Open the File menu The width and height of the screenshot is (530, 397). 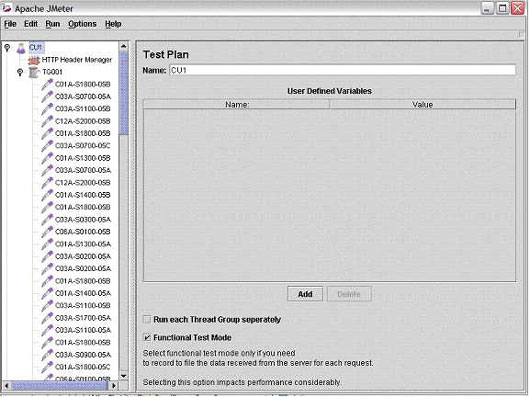click(x=10, y=24)
